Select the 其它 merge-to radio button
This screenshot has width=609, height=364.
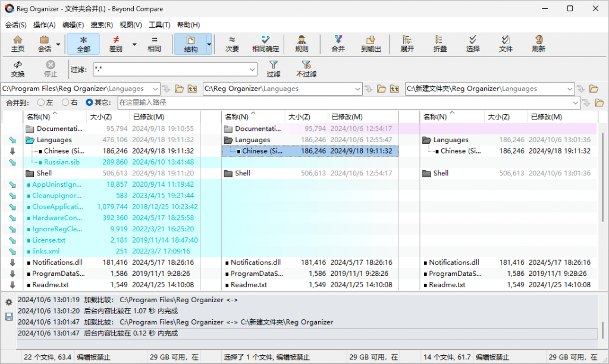tap(89, 102)
